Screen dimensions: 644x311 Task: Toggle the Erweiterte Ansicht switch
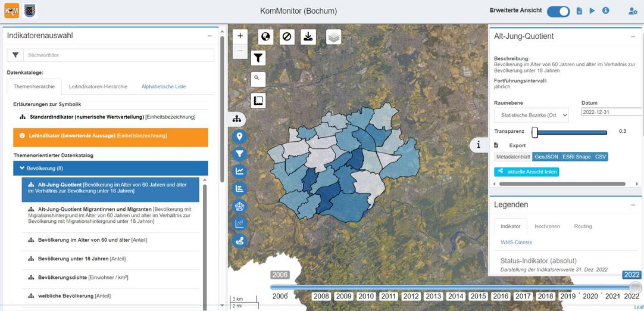coord(558,11)
